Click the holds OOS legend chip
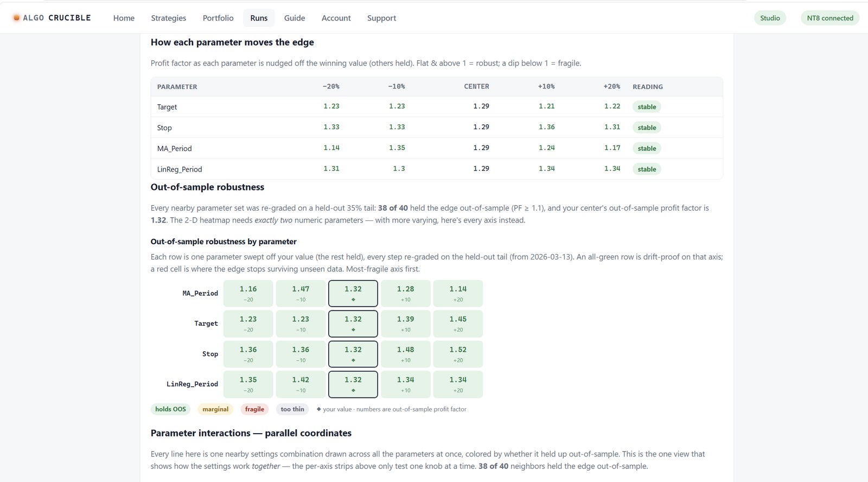868x482 pixels. point(170,409)
